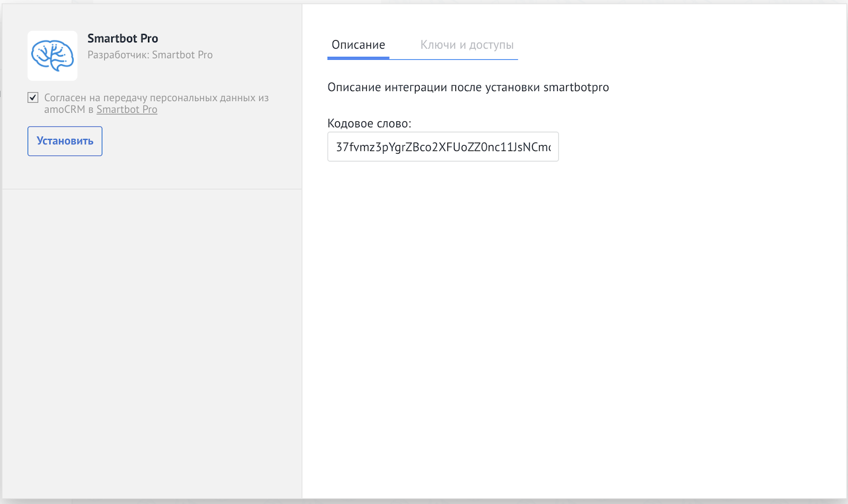
Task: Switch to the Описание tab
Action: coord(358,45)
